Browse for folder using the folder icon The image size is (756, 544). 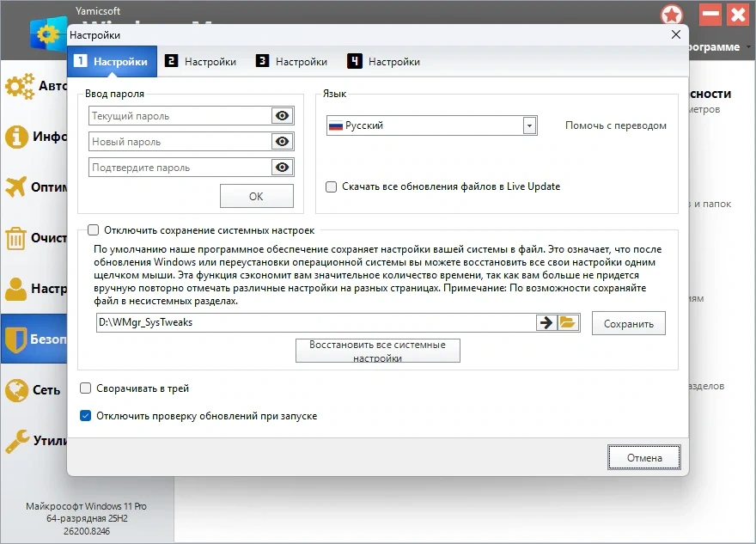568,322
